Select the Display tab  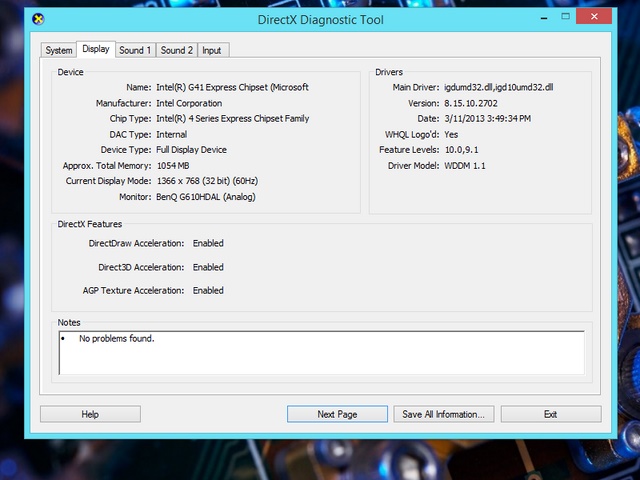pyautogui.click(x=96, y=49)
